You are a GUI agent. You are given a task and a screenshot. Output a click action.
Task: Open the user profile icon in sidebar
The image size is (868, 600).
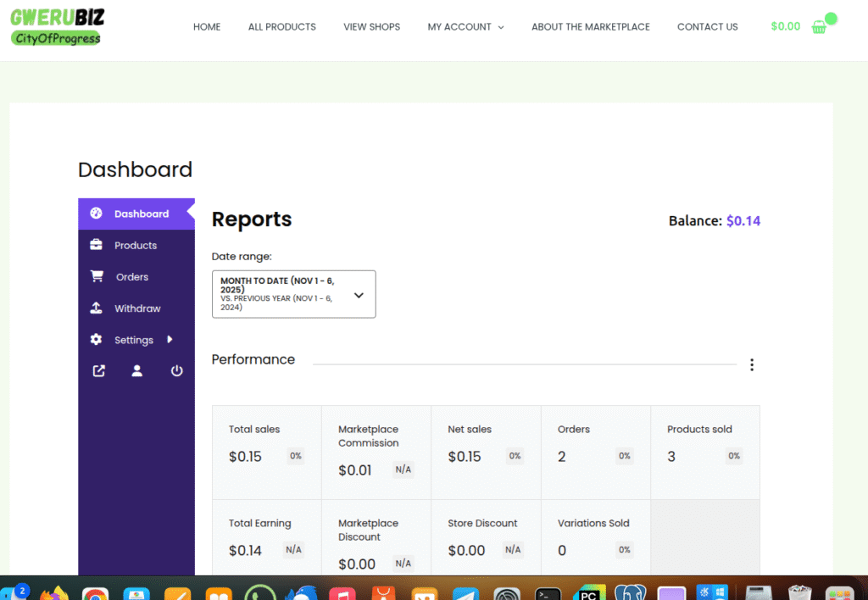pyautogui.click(x=137, y=371)
